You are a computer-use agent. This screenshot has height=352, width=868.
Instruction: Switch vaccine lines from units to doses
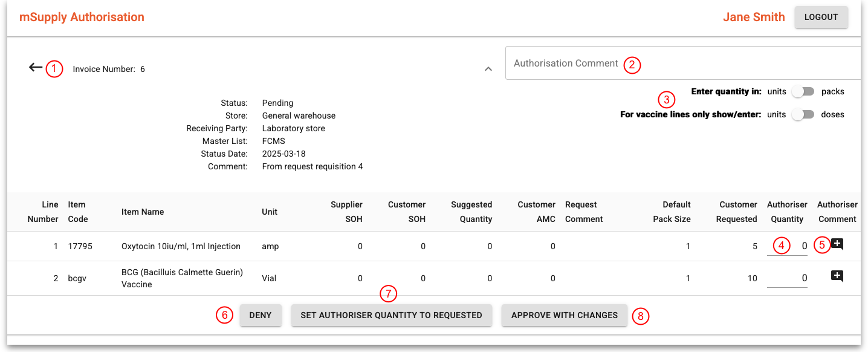tap(803, 114)
